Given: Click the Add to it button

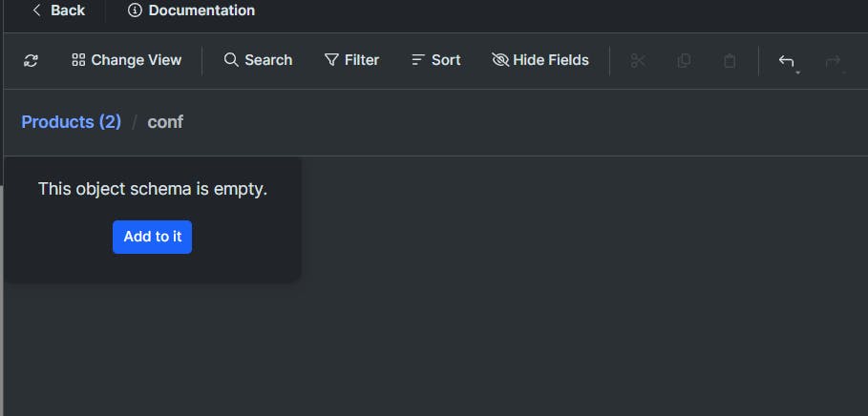Looking at the screenshot, I should coord(152,237).
